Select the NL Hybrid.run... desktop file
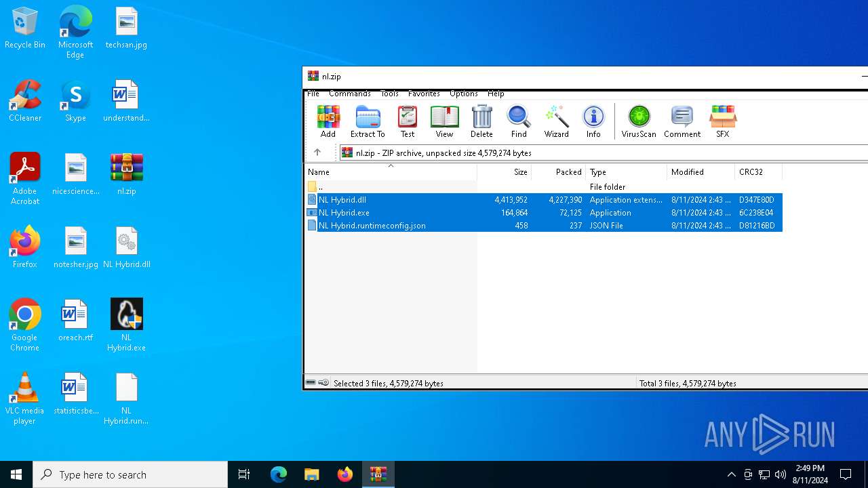Screen dimensions: 868x488 click(x=127, y=399)
